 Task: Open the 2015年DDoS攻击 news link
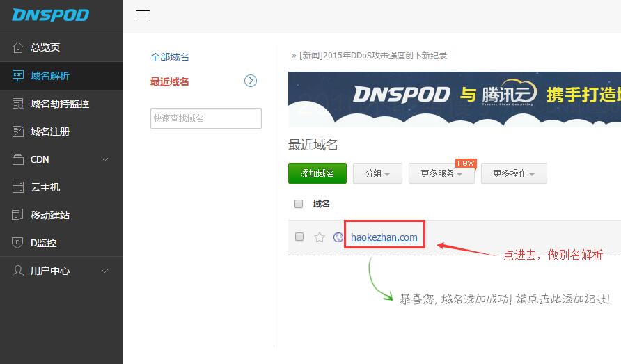[372, 56]
